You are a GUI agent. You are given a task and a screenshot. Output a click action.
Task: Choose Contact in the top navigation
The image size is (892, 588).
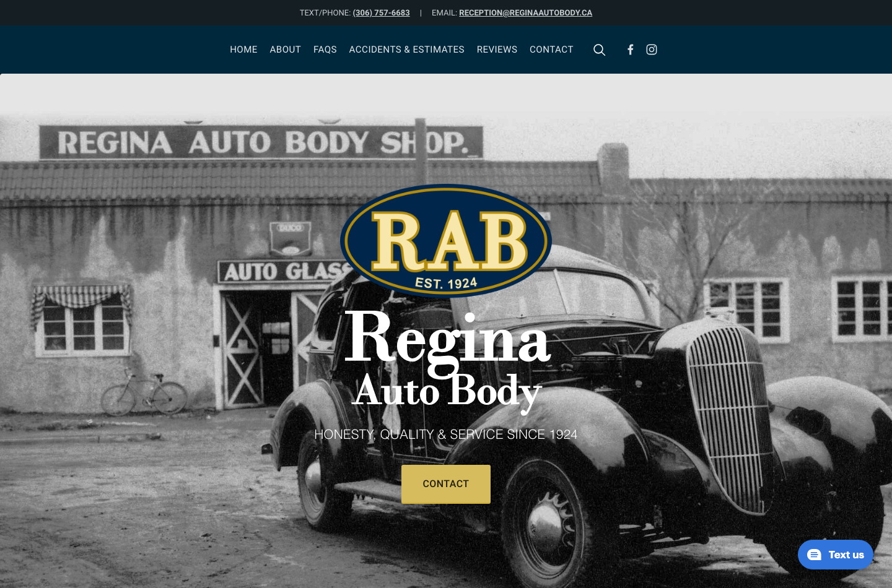coord(551,50)
